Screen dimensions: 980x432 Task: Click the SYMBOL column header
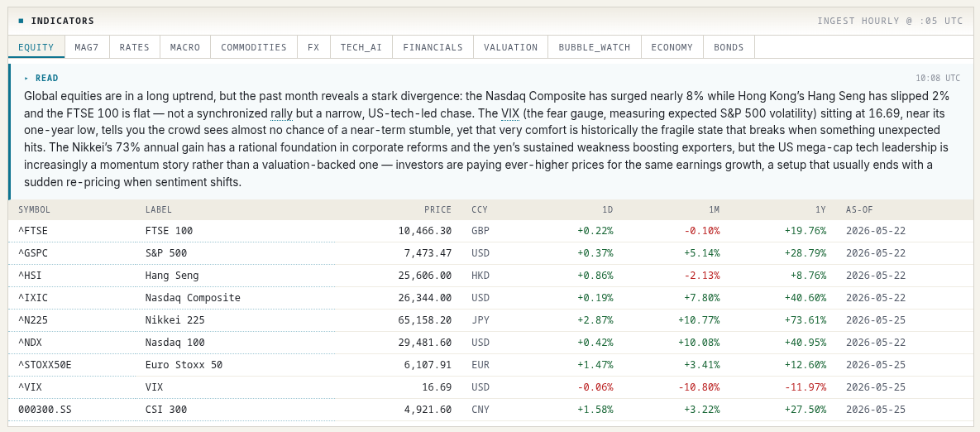pos(35,210)
